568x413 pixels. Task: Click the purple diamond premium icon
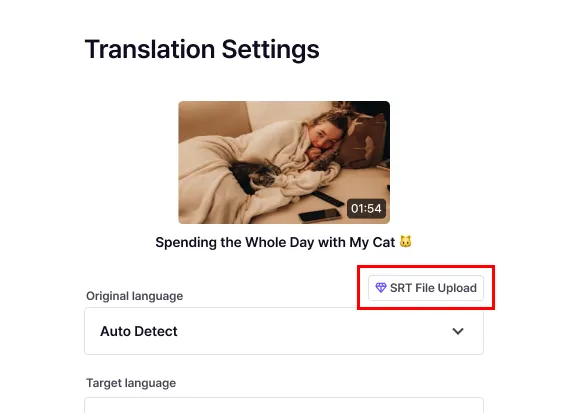click(381, 288)
